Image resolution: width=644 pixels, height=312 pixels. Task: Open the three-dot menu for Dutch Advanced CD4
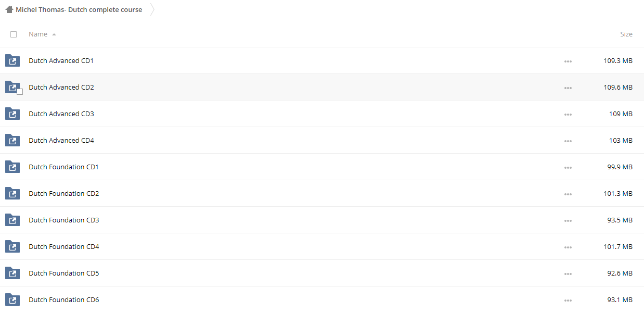tap(568, 141)
